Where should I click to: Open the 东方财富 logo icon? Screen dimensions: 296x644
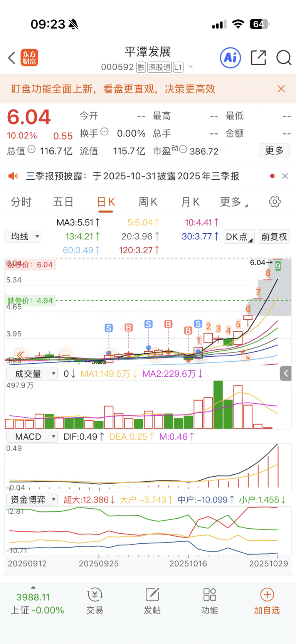point(29,58)
